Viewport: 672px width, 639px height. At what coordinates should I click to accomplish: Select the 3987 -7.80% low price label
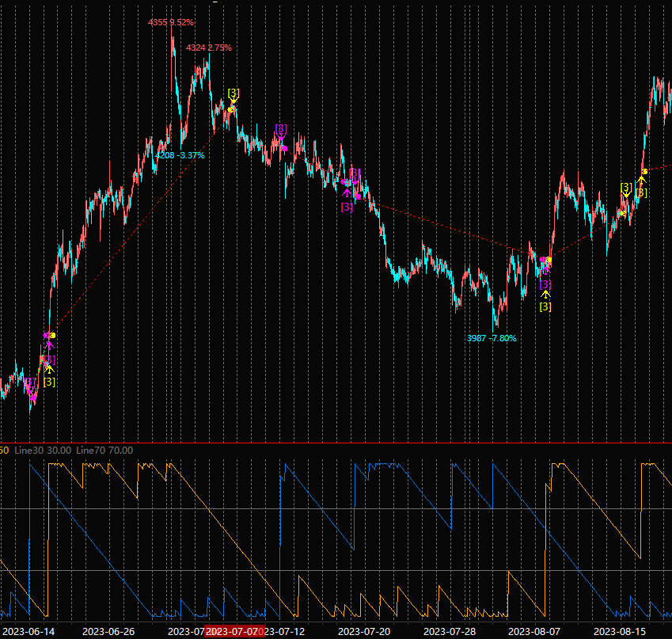492,338
